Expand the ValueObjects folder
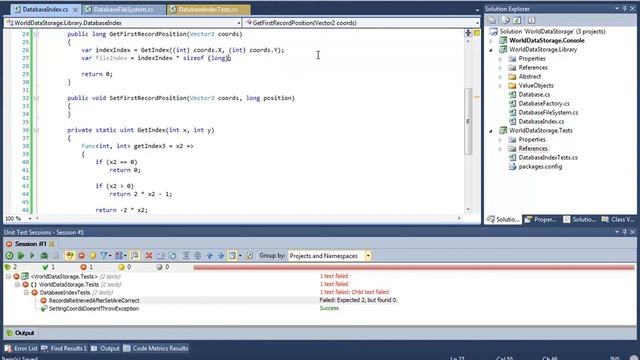The image size is (640, 360). click(500, 86)
